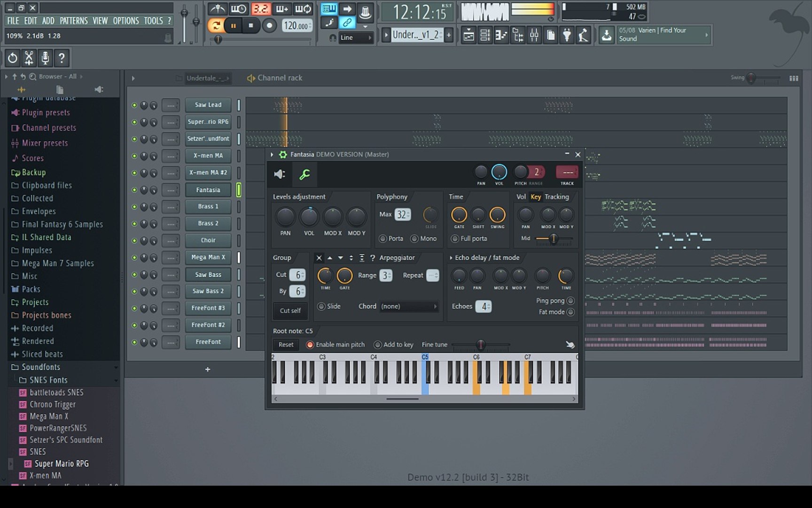Click the help question mark toolbar icon
812x508 pixels.
pos(62,58)
